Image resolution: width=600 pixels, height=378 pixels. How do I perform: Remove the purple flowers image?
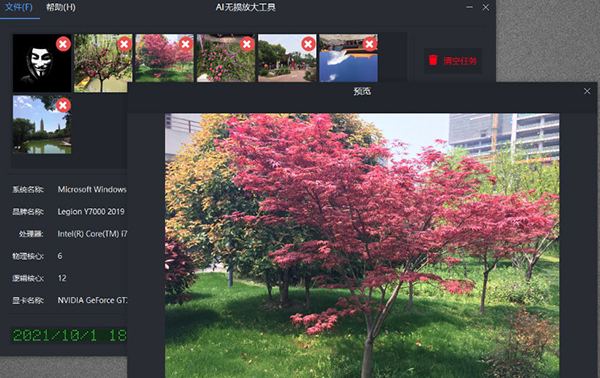click(x=247, y=44)
